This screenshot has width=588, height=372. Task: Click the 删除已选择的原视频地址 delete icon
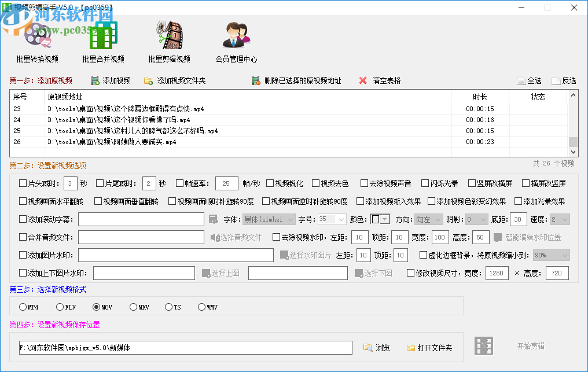[256, 80]
